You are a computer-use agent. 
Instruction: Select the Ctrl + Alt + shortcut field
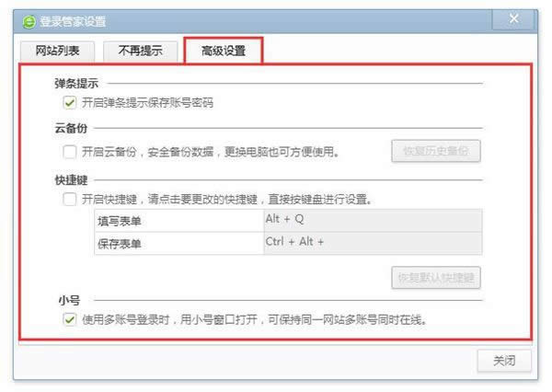click(x=373, y=243)
